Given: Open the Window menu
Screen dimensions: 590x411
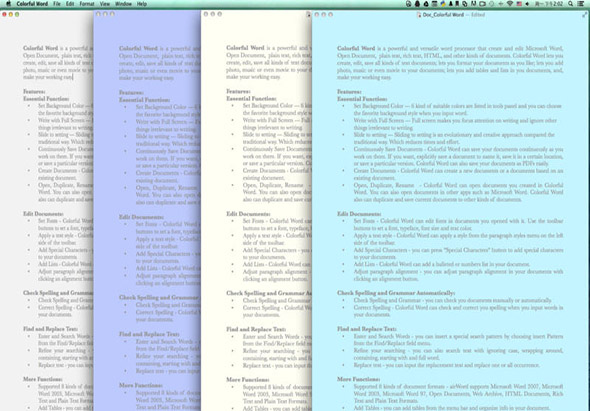Looking at the screenshot, I should [x=123, y=4].
